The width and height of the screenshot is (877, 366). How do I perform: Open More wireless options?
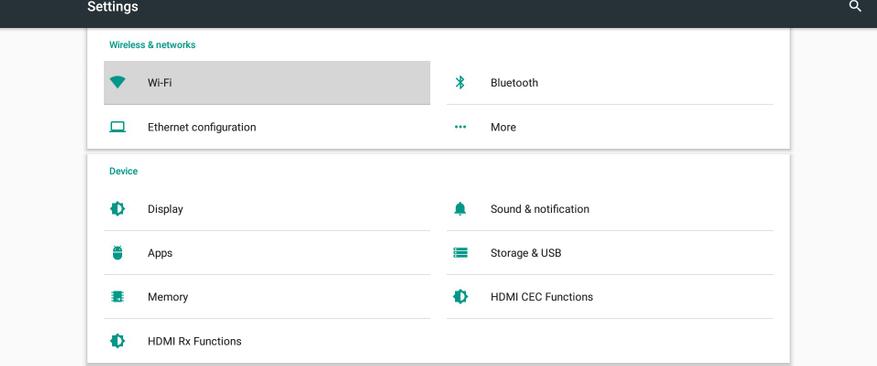[610, 127]
